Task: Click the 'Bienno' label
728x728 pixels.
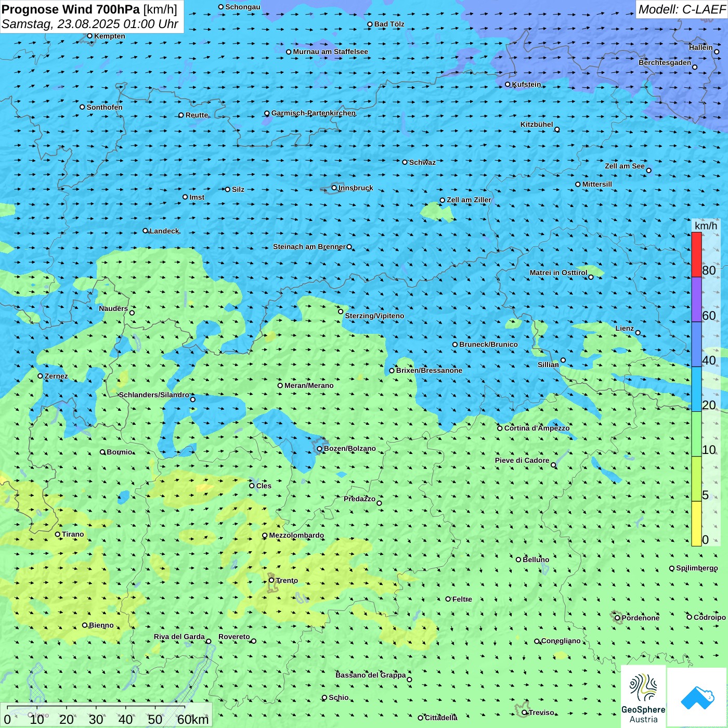Action: [101, 625]
